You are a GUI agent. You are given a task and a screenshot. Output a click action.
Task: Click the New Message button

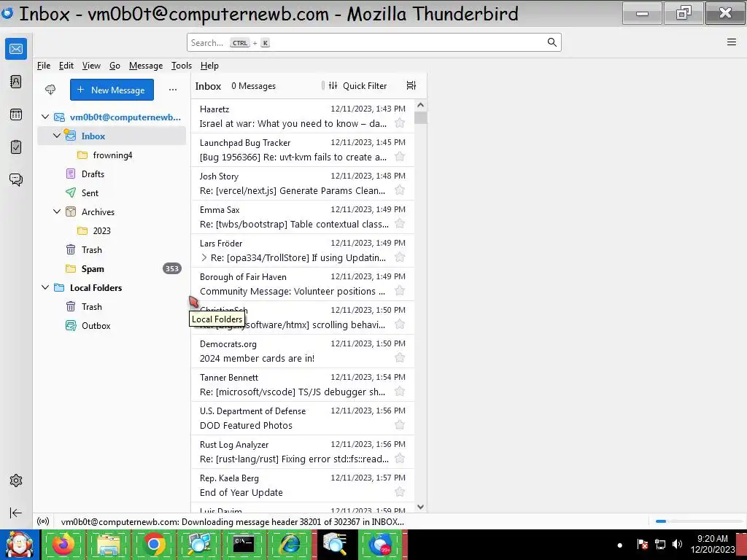click(x=112, y=90)
